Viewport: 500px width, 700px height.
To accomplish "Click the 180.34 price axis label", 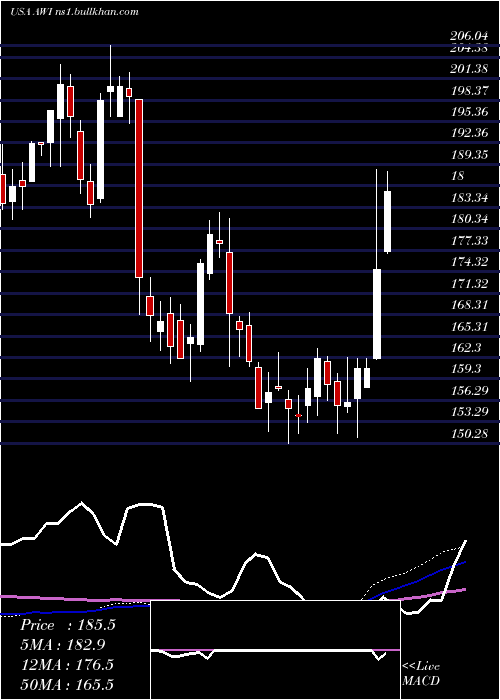I will [x=469, y=219].
